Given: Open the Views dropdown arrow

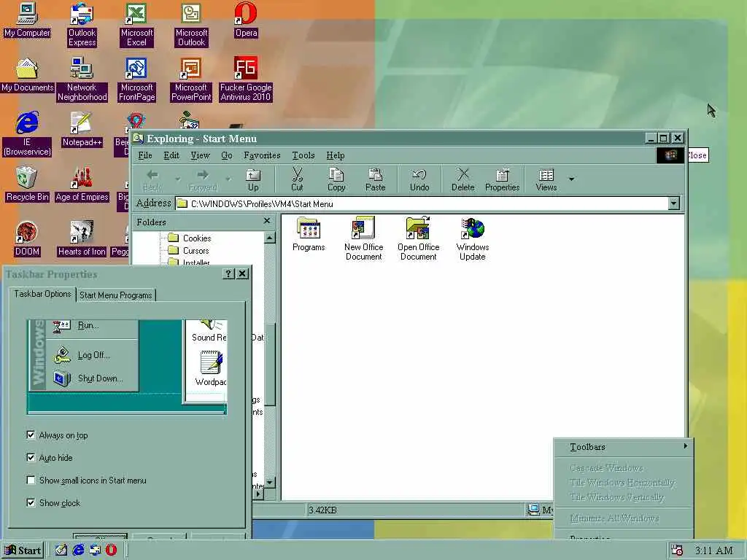Looking at the screenshot, I should click(571, 179).
